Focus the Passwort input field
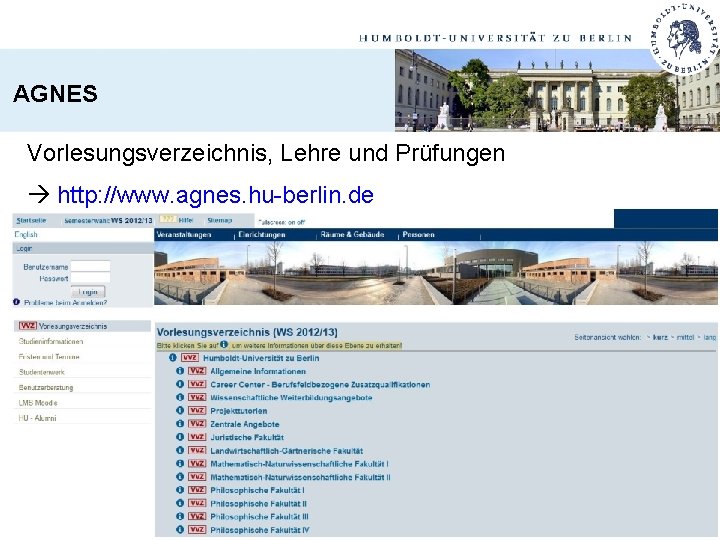Image resolution: width=720 pixels, height=540 pixels. click(x=90, y=278)
